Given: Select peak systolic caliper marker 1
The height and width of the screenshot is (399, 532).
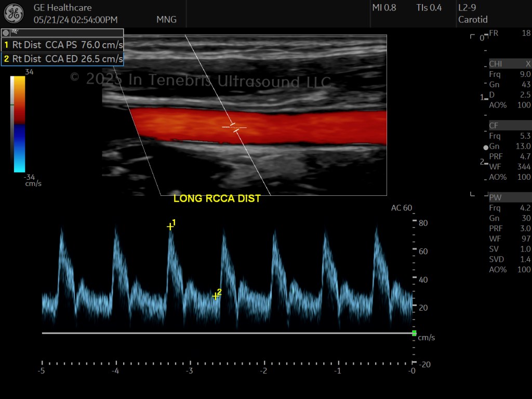Looking at the screenshot, I should tap(170, 227).
